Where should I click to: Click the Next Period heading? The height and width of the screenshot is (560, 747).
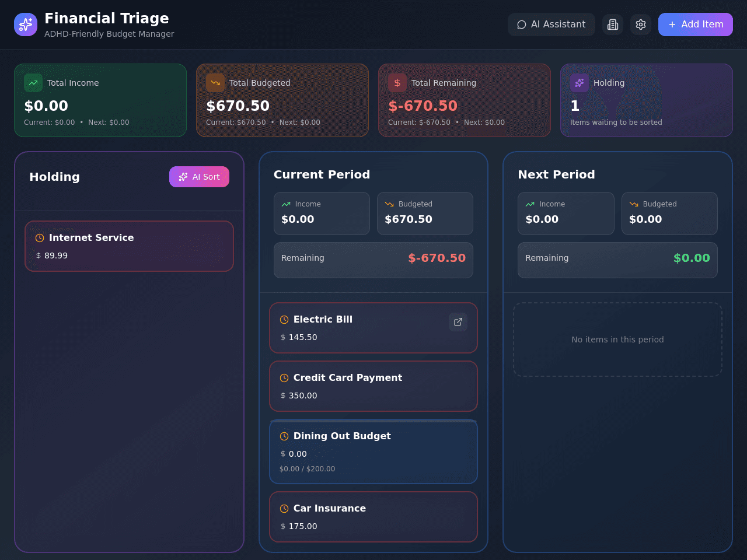557,174
